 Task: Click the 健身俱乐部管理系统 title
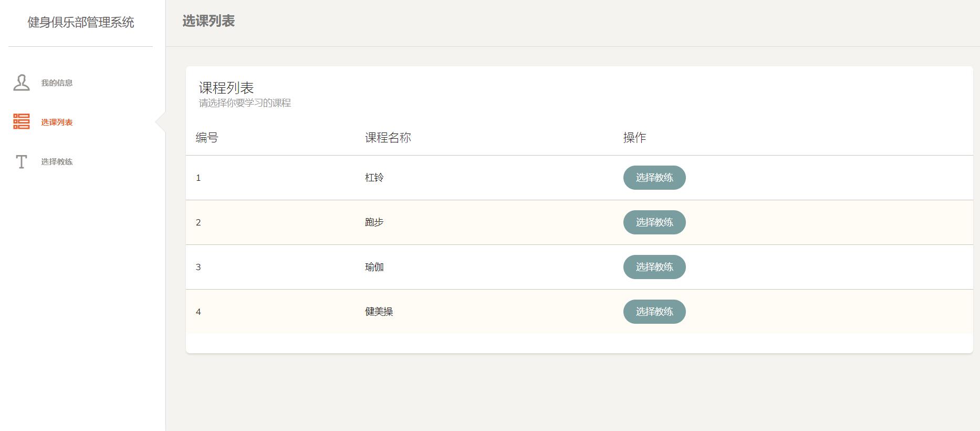[x=81, y=22]
